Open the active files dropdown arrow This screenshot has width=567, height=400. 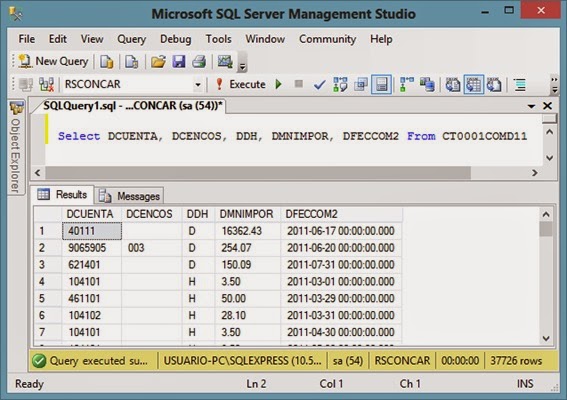point(531,106)
